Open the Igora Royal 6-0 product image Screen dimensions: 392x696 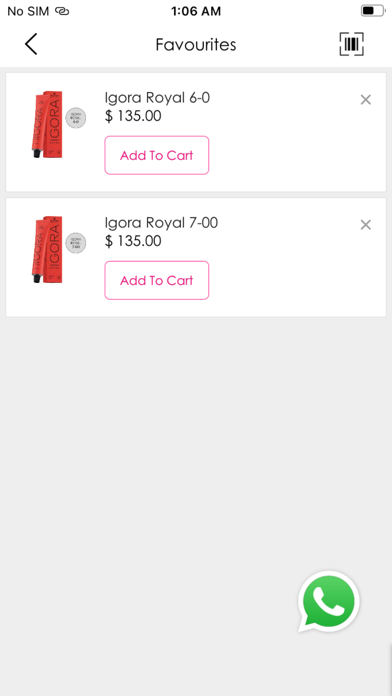coord(47,124)
